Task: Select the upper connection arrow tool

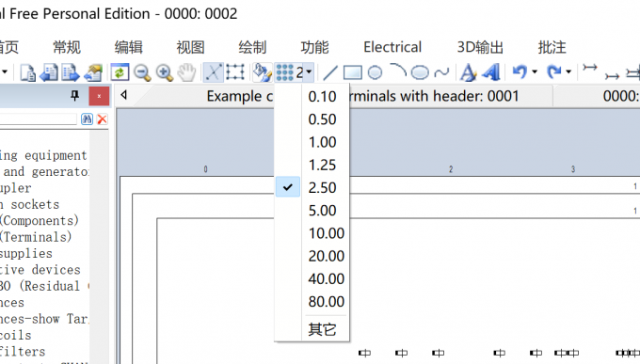Action: click(x=590, y=68)
